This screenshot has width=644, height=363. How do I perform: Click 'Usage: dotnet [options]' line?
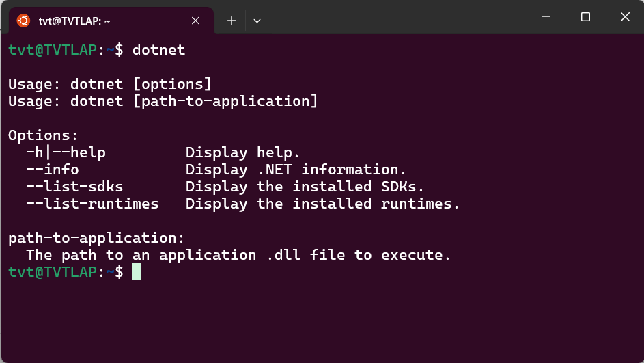tap(110, 84)
